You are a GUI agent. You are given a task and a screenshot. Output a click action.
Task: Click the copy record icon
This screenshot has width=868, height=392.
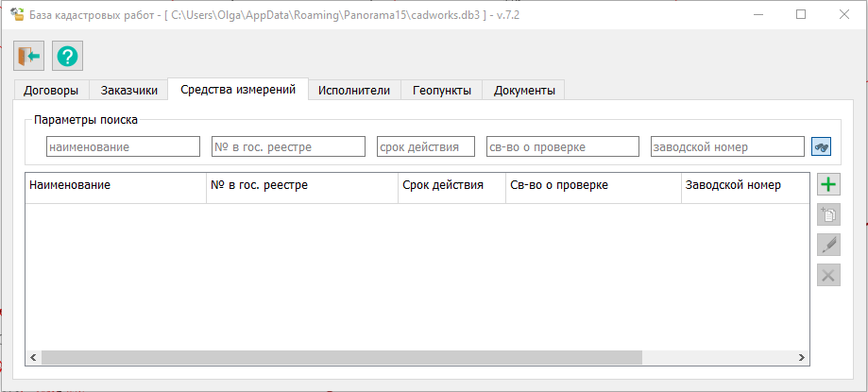828,214
